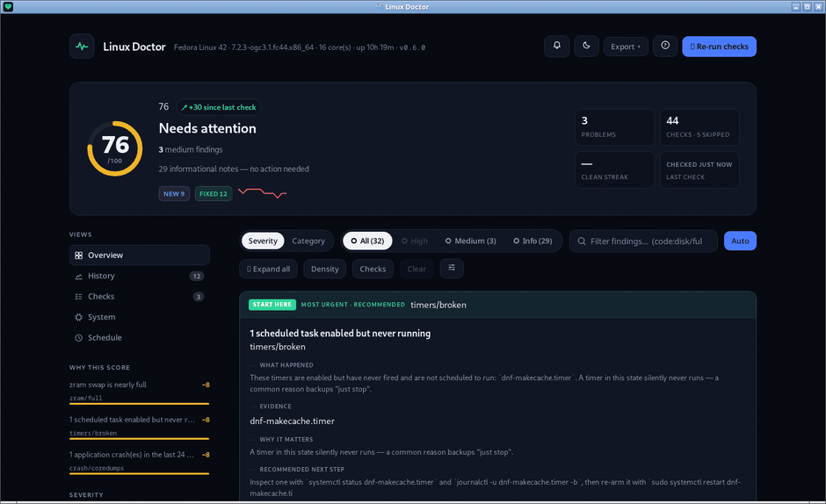Viewport: 826px width, 504px height.
Task: Open the Overview view
Action: [x=140, y=255]
